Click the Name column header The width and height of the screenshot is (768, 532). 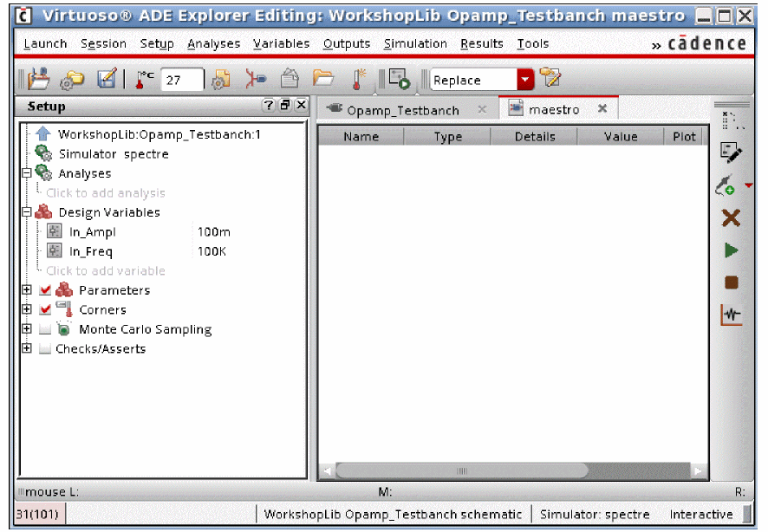coord(361,137)
